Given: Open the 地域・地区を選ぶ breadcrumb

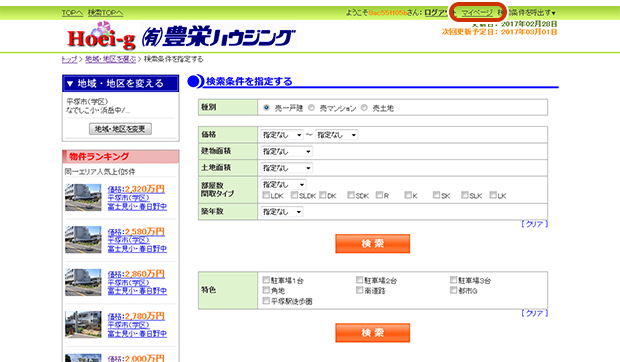Looking at the screenshot, I should (111, 59).
